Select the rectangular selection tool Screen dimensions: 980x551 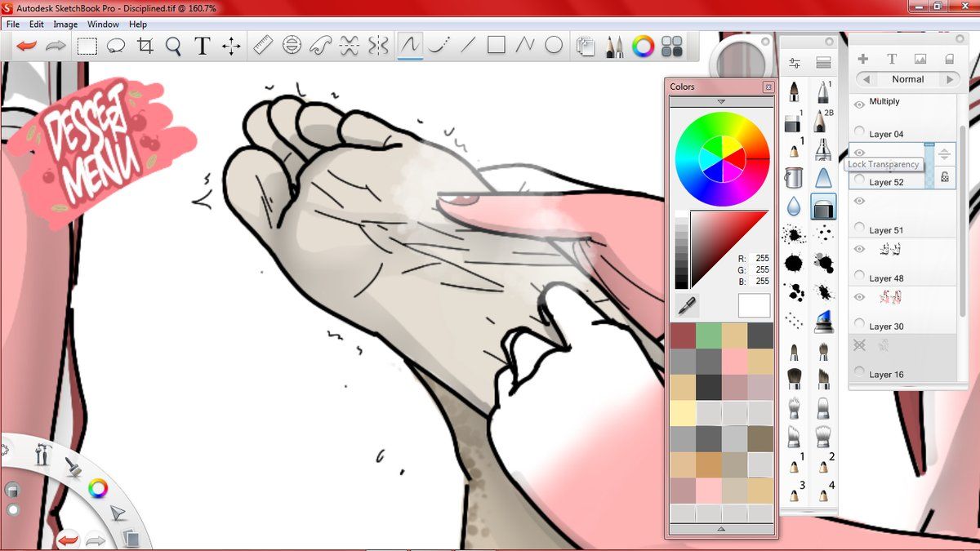coord(87,47)
